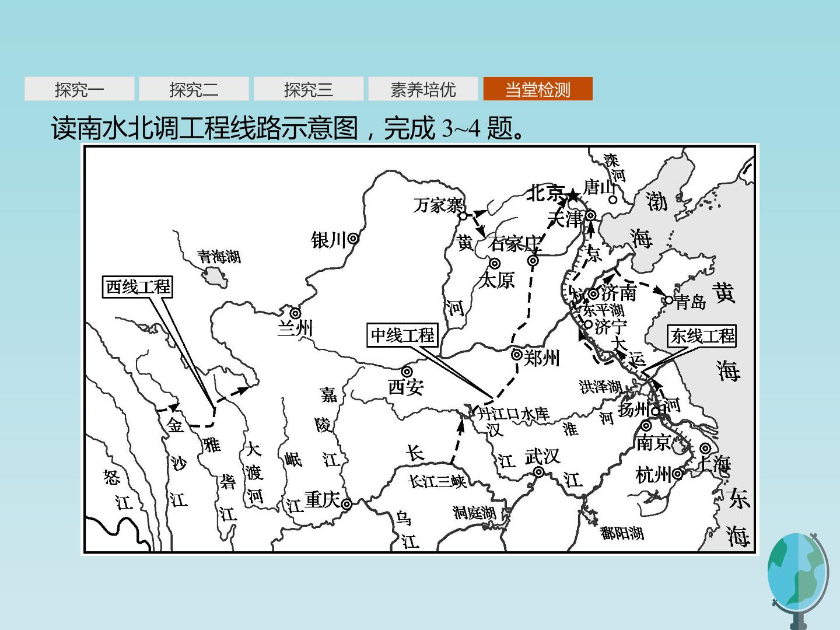The width and height of the screenshot is (840, 630).
Task: Click the 丹江口水库 label
Action: 513,414
